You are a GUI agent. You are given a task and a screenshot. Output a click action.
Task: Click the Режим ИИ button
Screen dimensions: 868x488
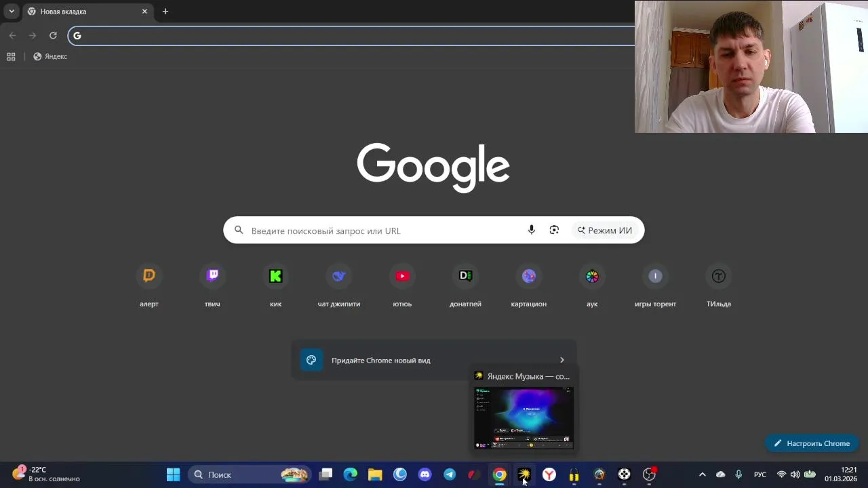(605, 230)
